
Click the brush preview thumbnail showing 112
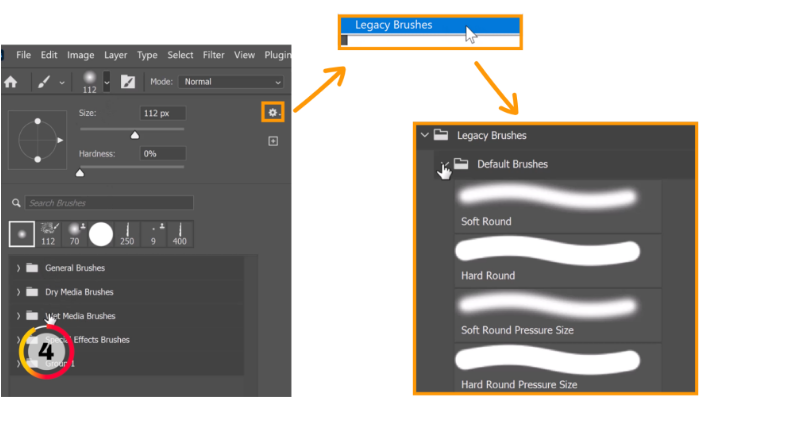click(x=90, y=82)
